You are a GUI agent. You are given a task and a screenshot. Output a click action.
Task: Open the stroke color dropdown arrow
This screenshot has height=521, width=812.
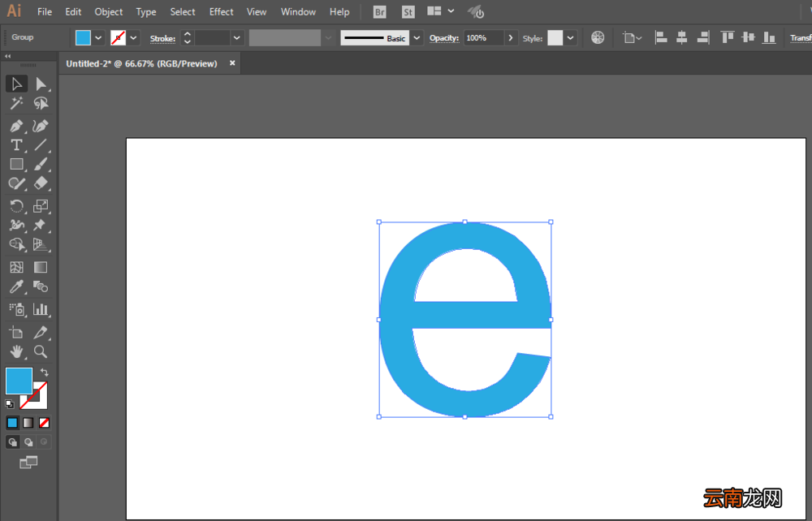(x=134, y=38)
